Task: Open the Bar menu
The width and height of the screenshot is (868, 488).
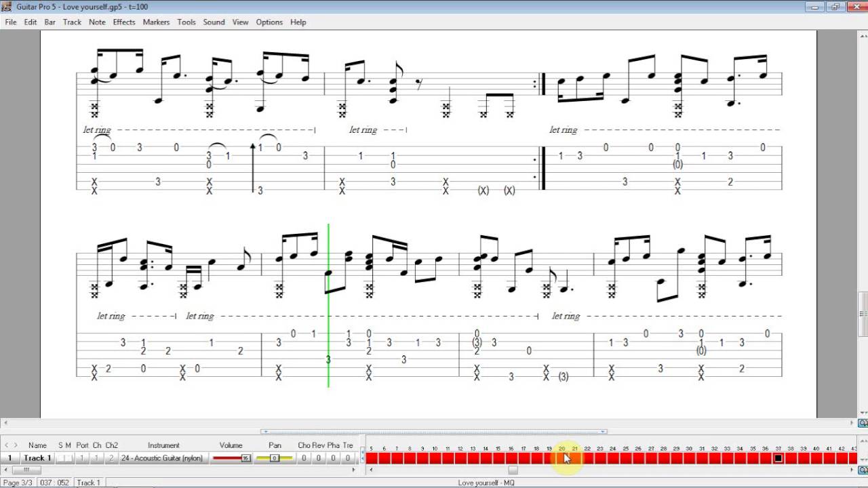Action: 50,22
